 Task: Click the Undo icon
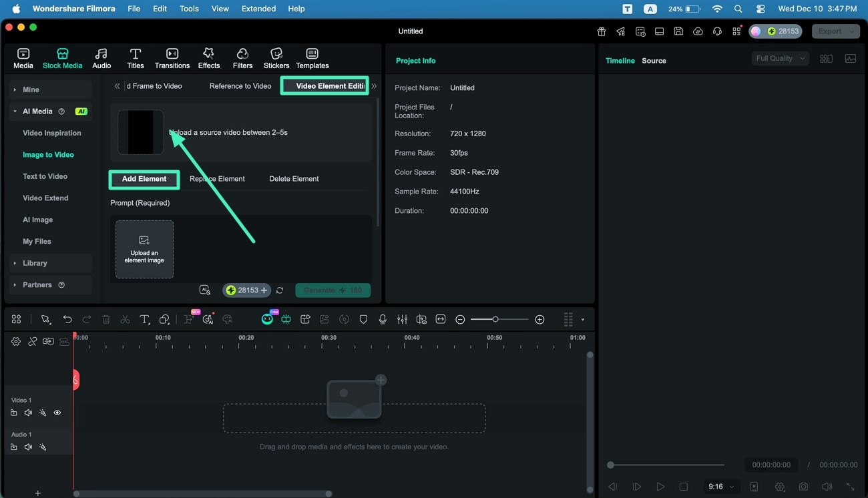pyautogui.click(x=67, y=319)
